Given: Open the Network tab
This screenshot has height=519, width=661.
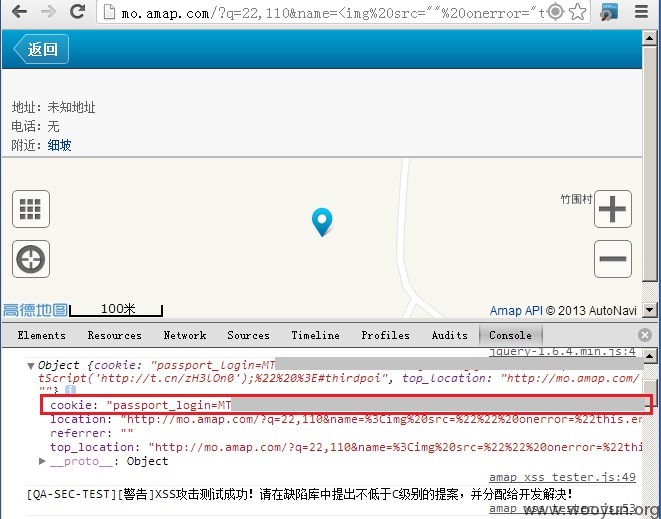Looking at the screenshot, I should click(185, 335).
